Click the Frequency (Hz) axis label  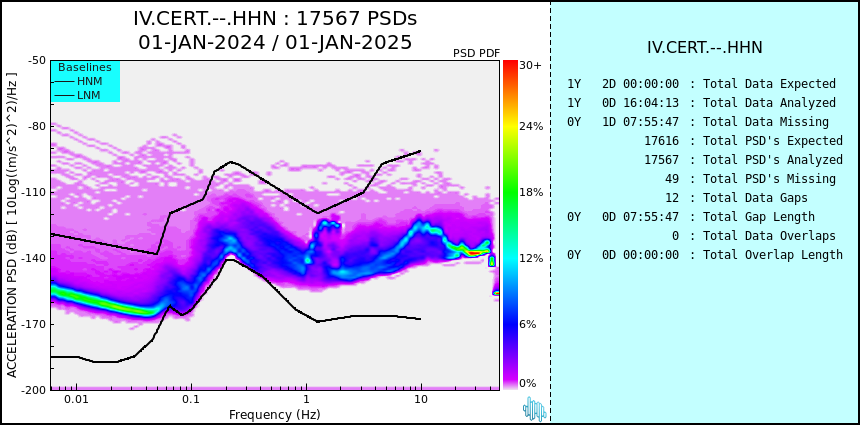tap(274, 414)
